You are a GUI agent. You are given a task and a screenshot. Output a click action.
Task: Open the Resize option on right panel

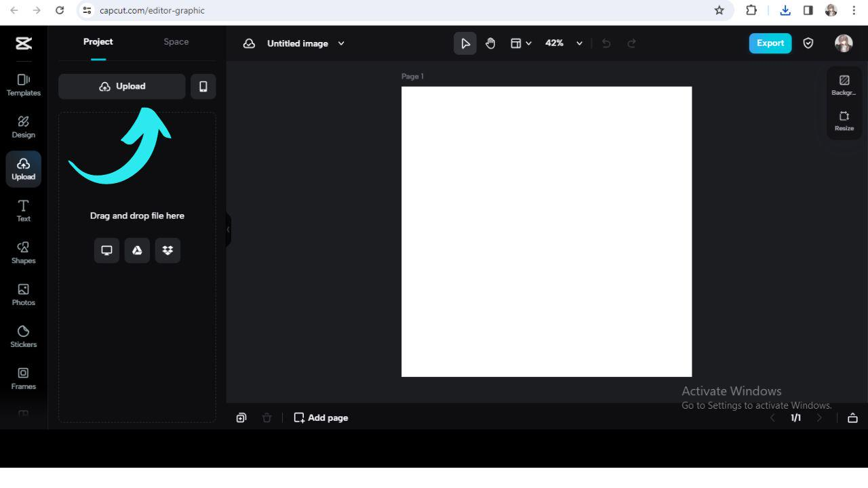click(x=844, y=121)
